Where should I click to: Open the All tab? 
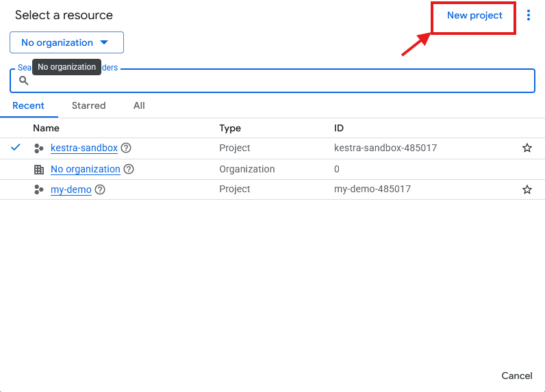[x=139, y=105]
